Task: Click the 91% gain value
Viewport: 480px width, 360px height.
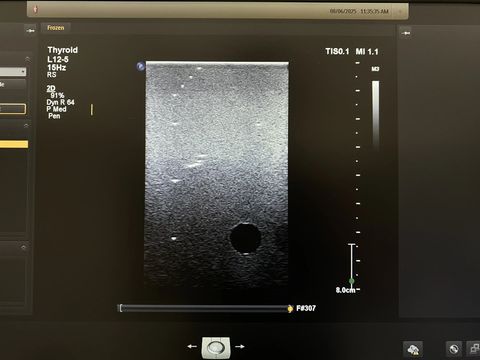Action: click(57, 95)
